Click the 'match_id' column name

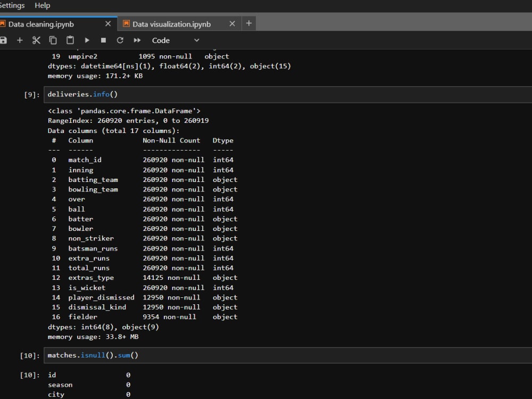coord(85,160)
